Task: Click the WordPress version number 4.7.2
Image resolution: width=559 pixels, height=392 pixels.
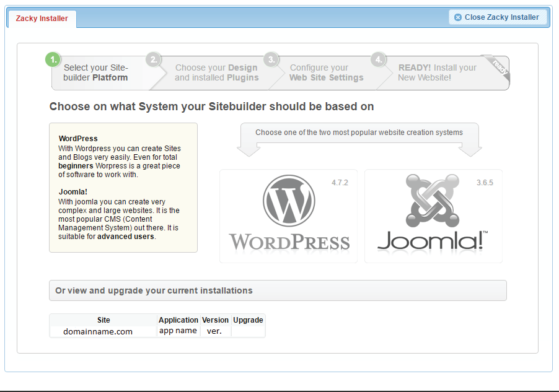Action: click(x=340, y=183)
